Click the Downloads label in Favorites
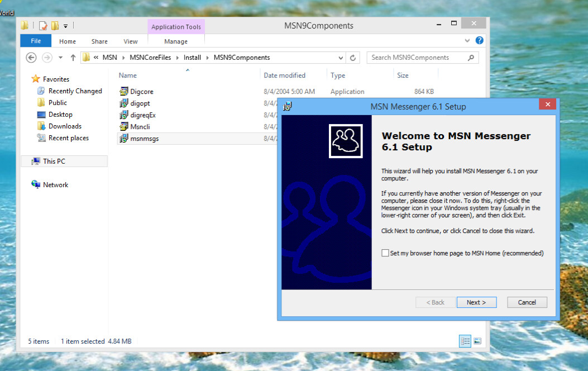 click(65, 126)
